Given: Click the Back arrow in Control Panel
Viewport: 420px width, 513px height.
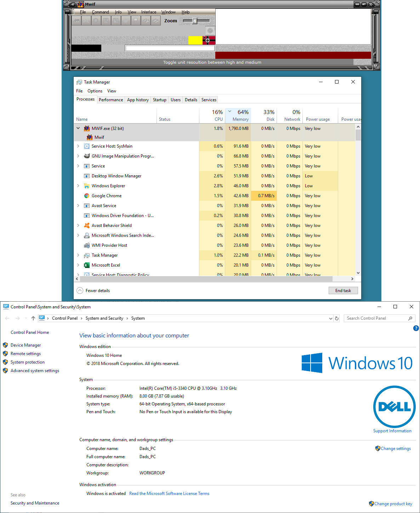Looking at the screenshot, I should pos(7,318).
